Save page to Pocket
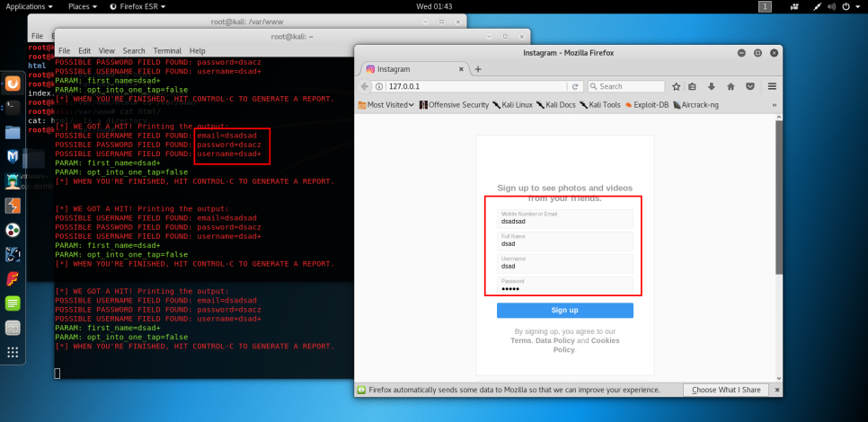The width and height of the screenshot is (868, 422). (750, 87)
